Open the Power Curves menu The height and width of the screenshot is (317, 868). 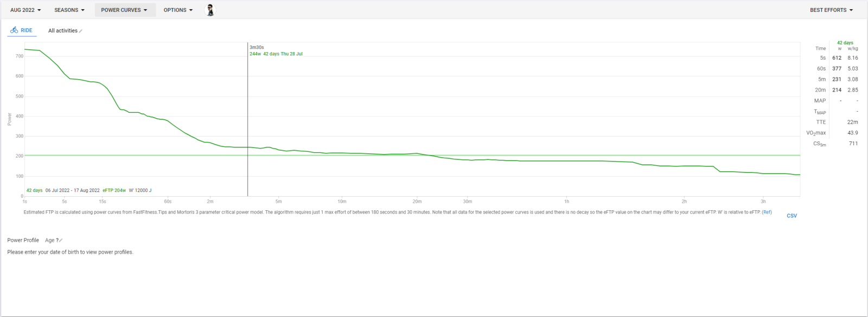(x=124, y=10)
